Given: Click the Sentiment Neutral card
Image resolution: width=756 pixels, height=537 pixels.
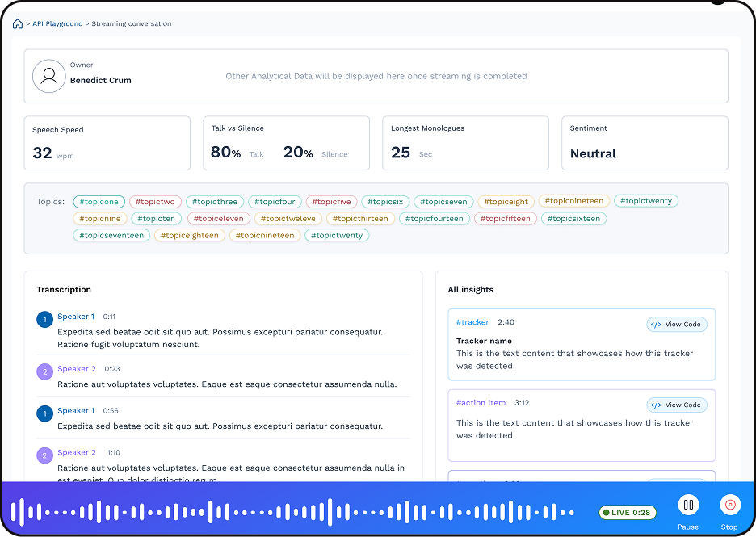Looking at the screenshot, I should [x=645, y=144].
